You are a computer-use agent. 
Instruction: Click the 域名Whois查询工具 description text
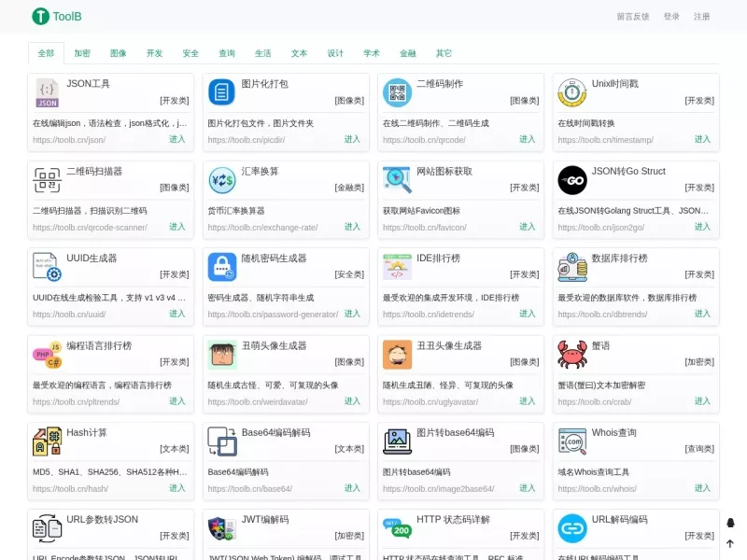tap(594, 472)
